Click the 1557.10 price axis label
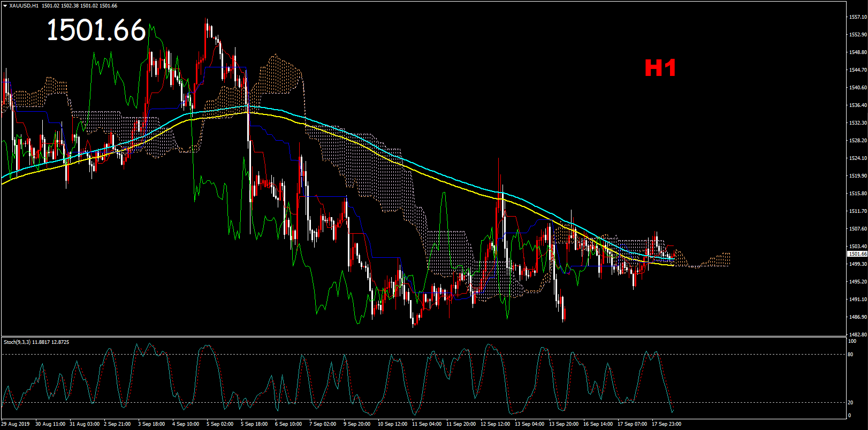 858,17
